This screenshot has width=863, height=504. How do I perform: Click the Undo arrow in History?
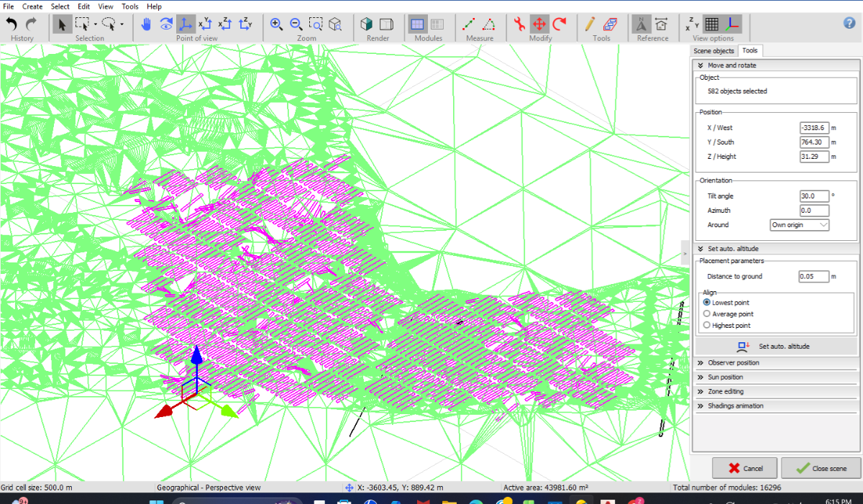[x=12, y=24]
